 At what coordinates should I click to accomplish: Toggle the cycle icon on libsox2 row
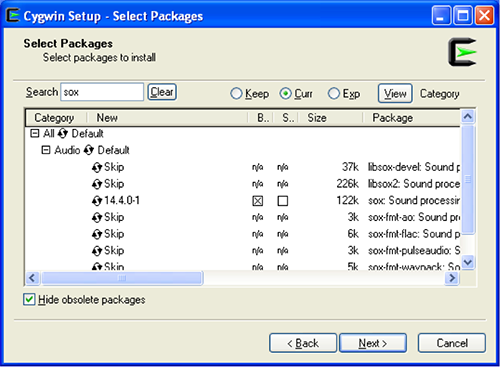click(x=97, y=184)
